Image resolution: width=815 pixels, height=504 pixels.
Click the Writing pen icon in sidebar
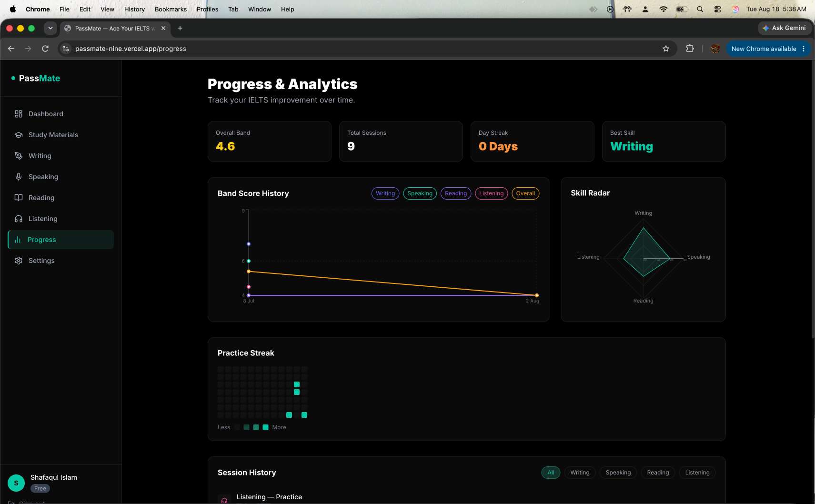click(x=19, y=156)
